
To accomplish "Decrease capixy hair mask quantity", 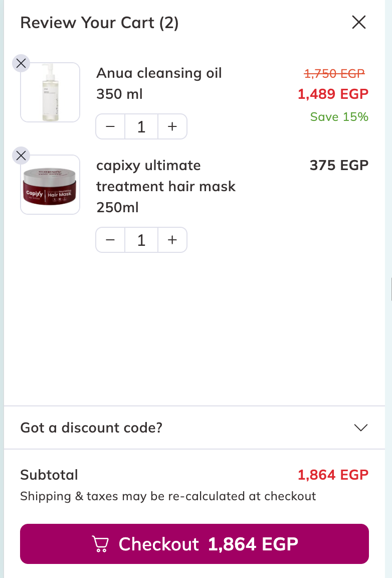I will coord(110,240).
